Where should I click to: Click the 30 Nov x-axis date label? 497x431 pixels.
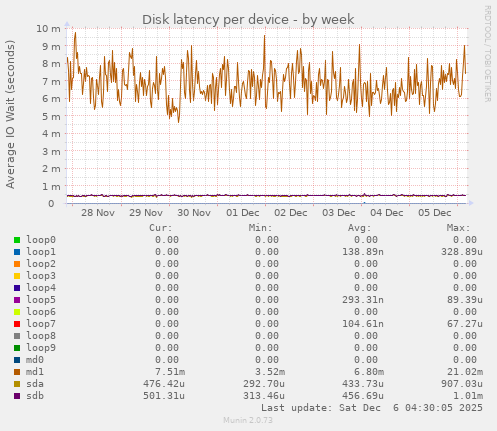pyautogui.click(x=194, y=213)
